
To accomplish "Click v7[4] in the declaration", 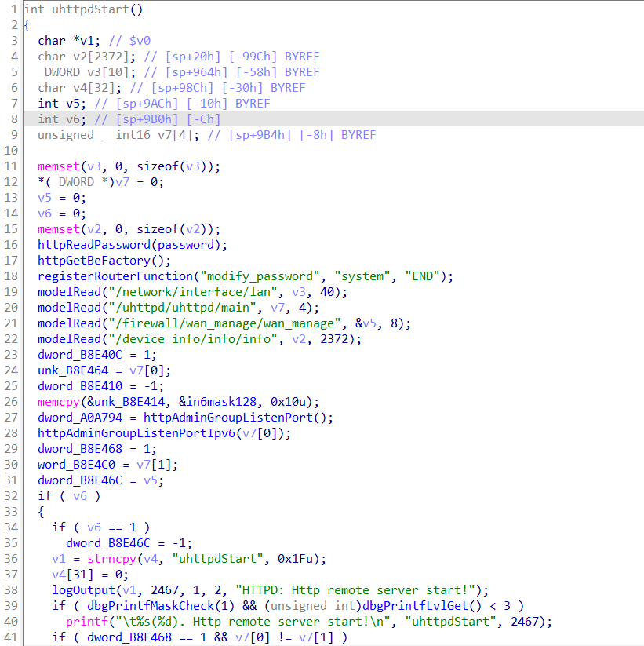I will [x=175, y=135].
